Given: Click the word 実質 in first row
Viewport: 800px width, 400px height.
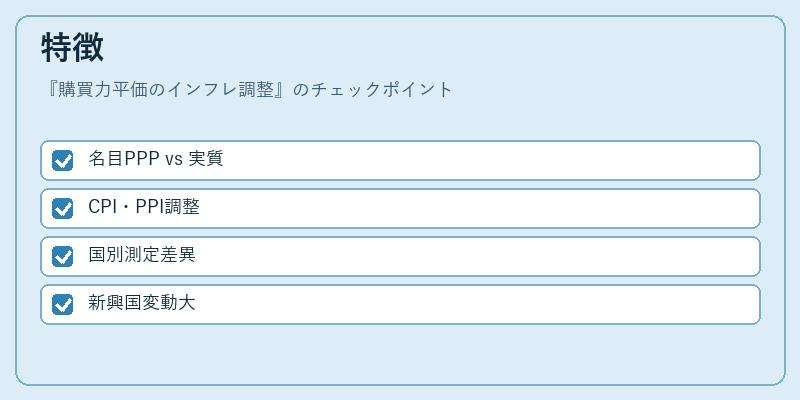Looking at the screenshot, I should coord(206,159).
